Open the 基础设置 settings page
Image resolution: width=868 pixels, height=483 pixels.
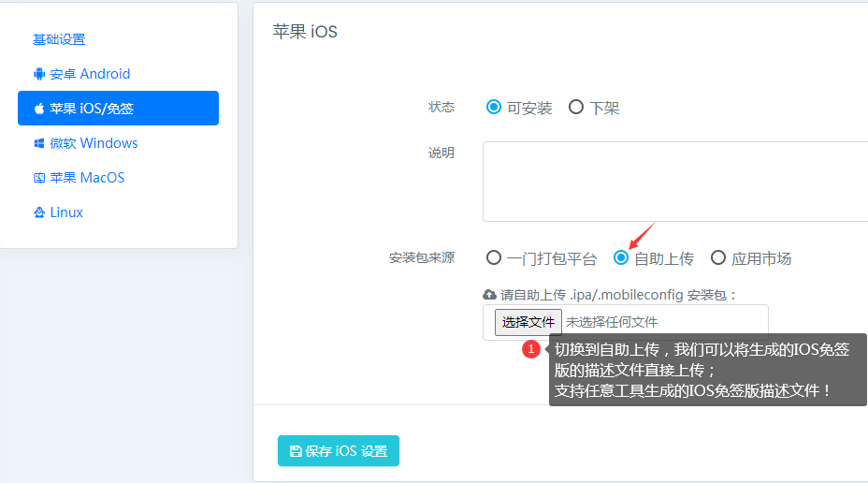pos(59,39)
